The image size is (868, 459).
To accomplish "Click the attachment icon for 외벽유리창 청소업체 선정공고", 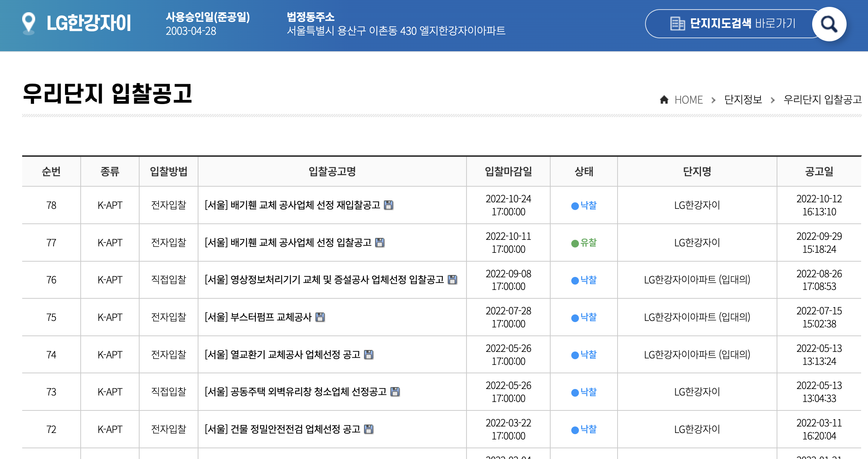I will coord(395,392).
